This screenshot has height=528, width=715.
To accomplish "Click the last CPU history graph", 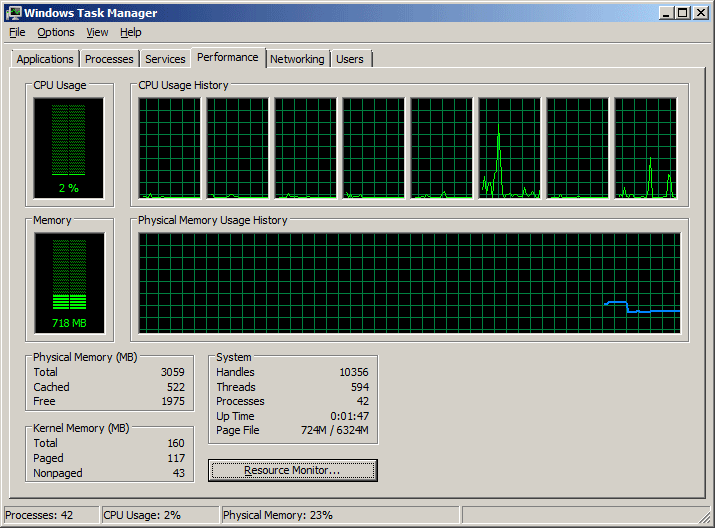I will pos(645,148).
